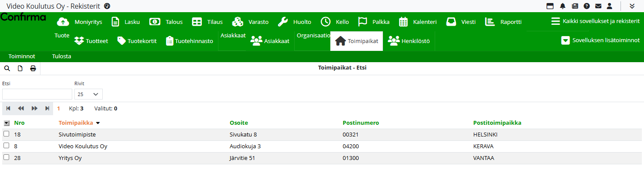
Task: Switch to the Henkilöstö tab
Action: 409,41
